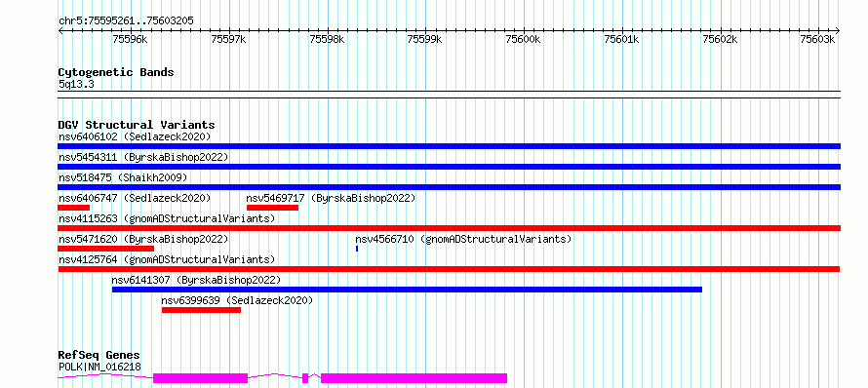Select the short red bar under nsv6406747
This screenshot has width=868, height=388.
(73, 208)
